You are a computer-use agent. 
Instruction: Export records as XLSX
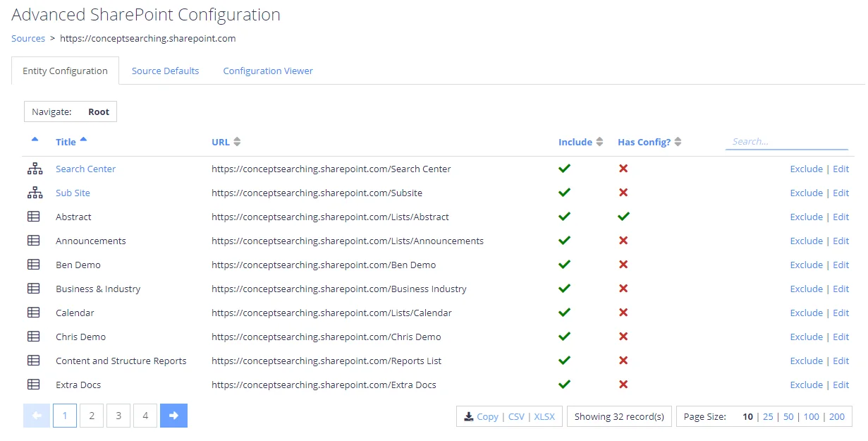coord(544,417)
